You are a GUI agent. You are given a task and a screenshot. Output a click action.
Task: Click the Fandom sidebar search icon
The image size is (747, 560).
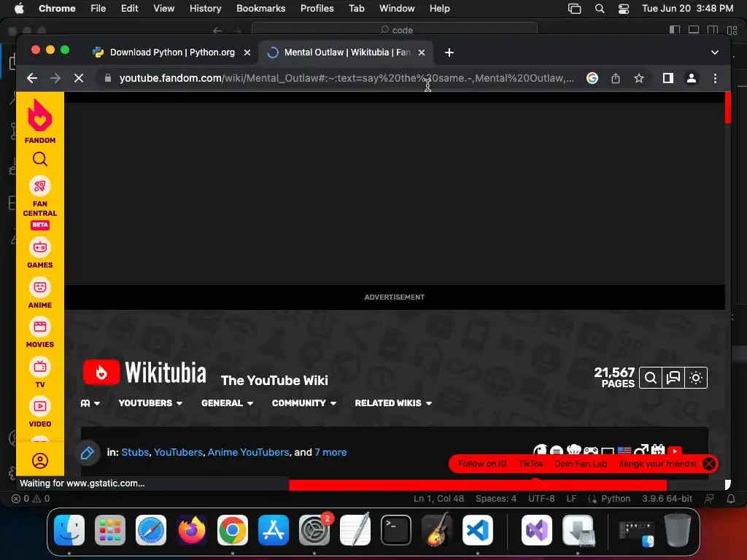click(x=40, y=159)
